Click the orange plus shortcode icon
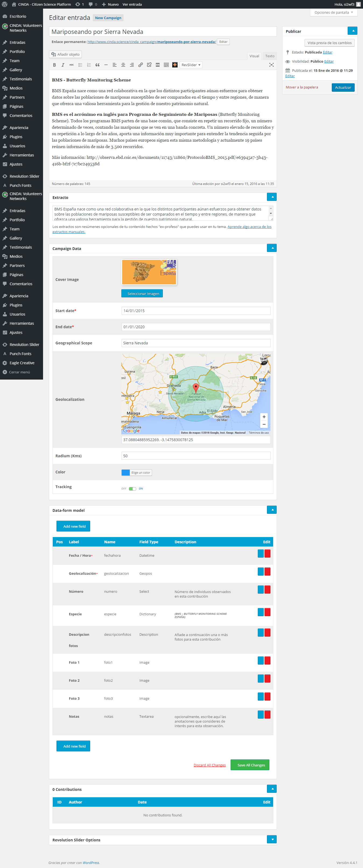363x868 pixels. [175, 65]
